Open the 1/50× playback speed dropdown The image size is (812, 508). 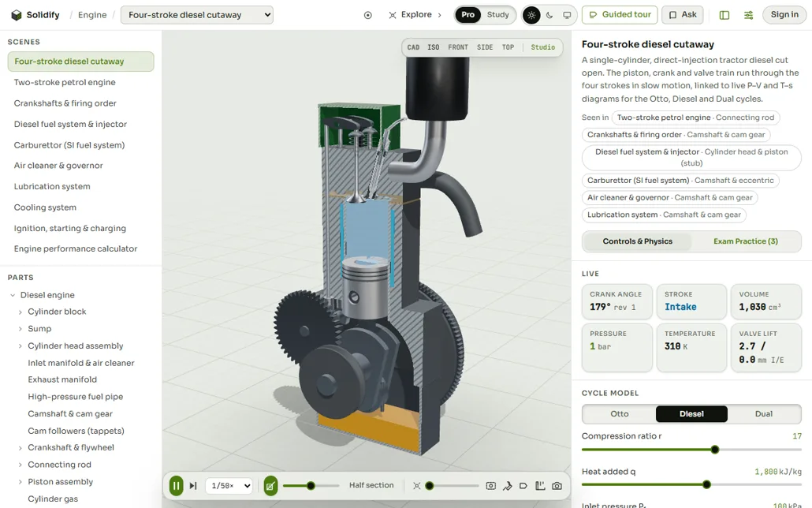click(229, 486)
